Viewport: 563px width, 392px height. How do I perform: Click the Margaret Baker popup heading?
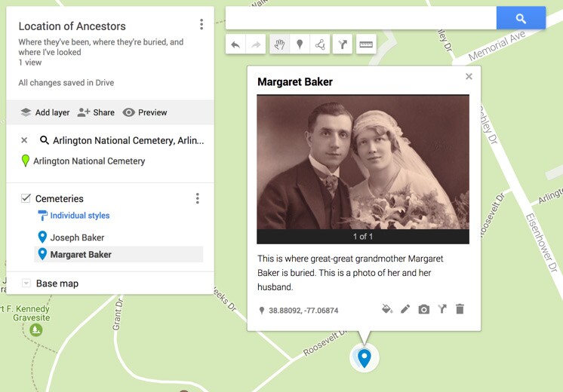click(x=295, y=81)
